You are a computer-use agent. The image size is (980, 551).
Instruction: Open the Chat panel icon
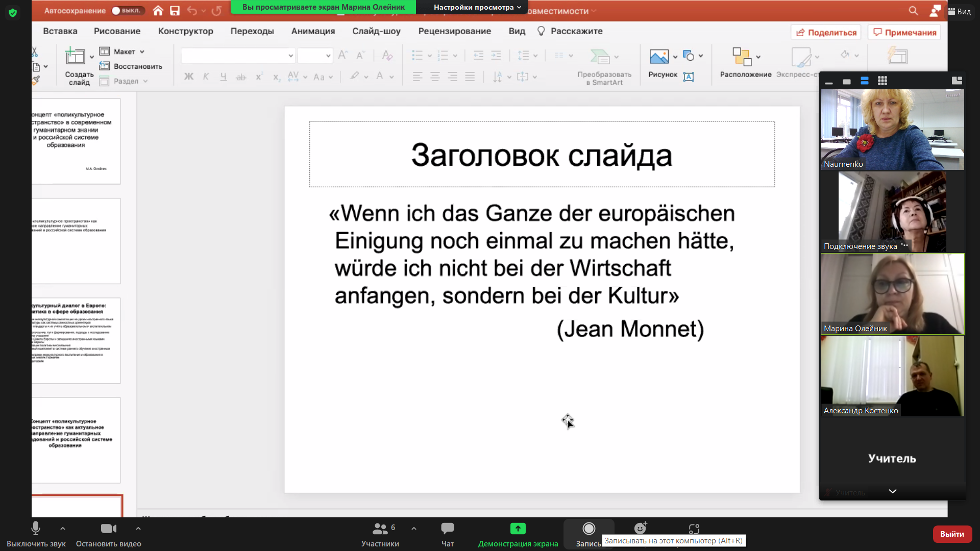(x=448, y=529)
